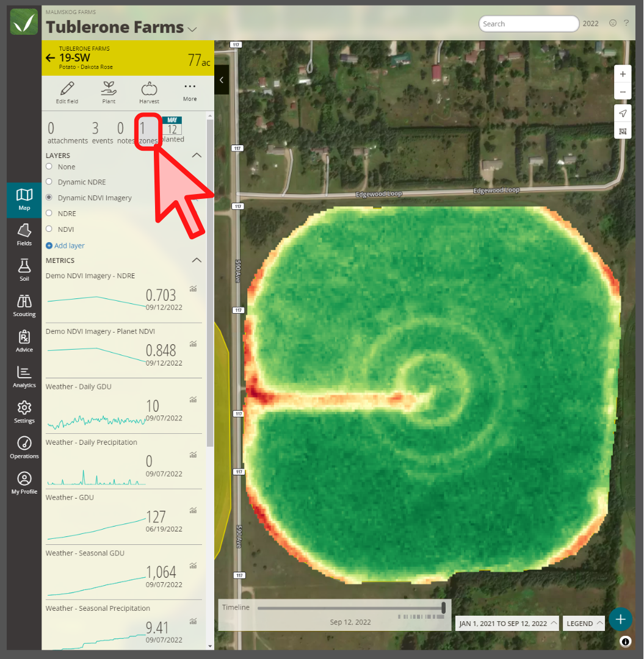Collapse the METRICS section

(x=197, y=260)
